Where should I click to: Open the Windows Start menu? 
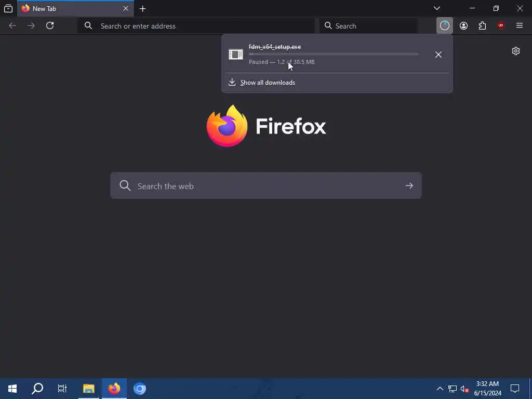[x=12, y=389]
